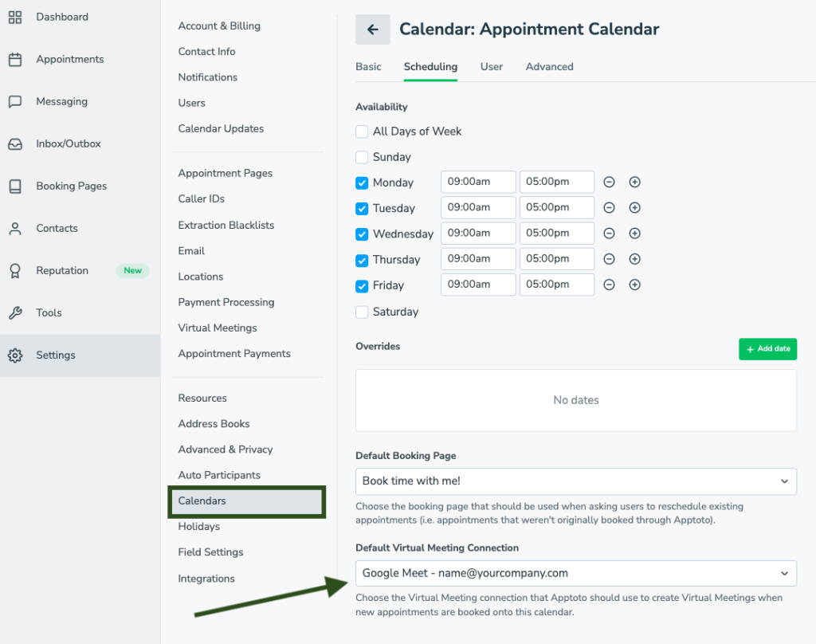Click the Tools wrench icon
The image size is (816, 644).
click(15, 313)
